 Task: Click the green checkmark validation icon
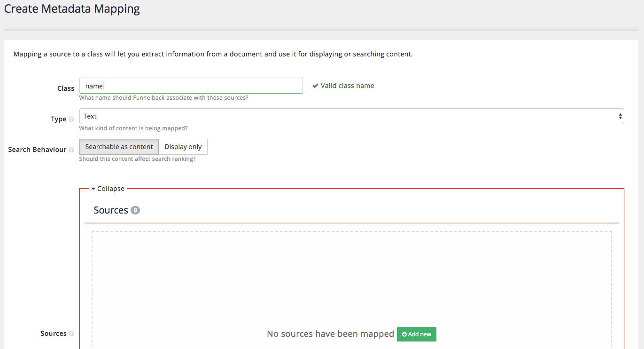315,86
